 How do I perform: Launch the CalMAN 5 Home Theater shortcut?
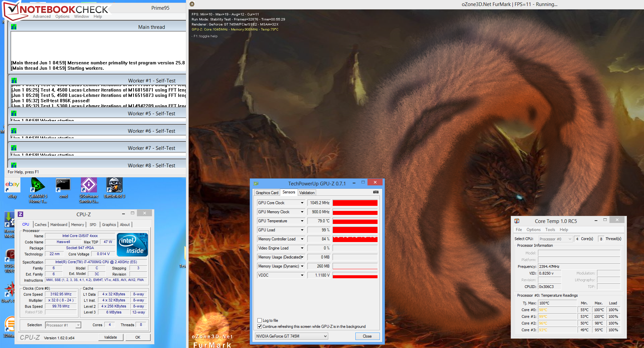(x=38, y=190)
